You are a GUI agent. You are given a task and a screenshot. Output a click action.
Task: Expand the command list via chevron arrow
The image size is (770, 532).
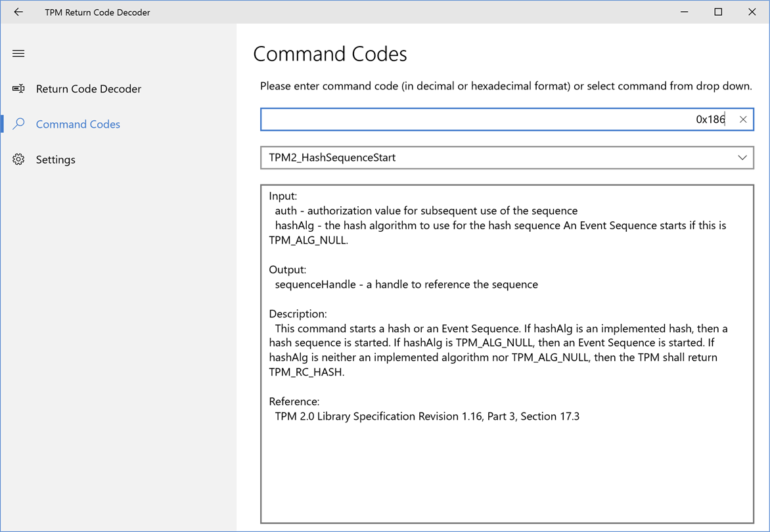[x=742, y=158]
